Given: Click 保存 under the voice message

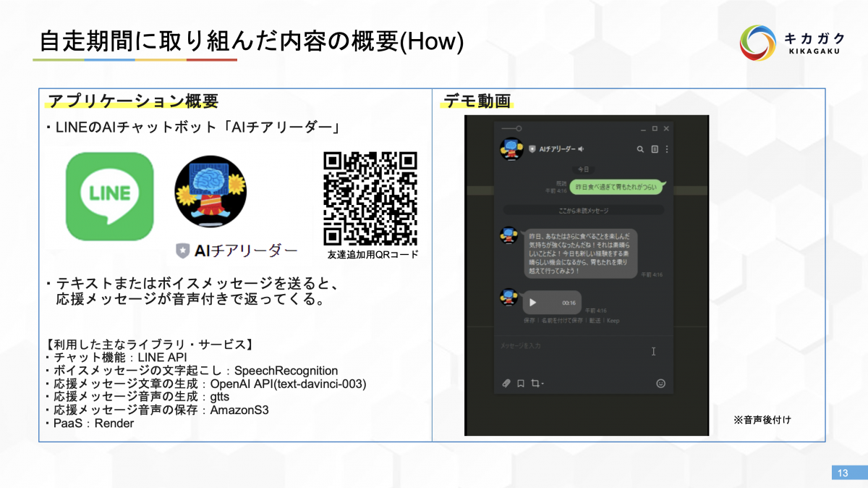Looking at the screenshot, I should (x=531, y=320).
